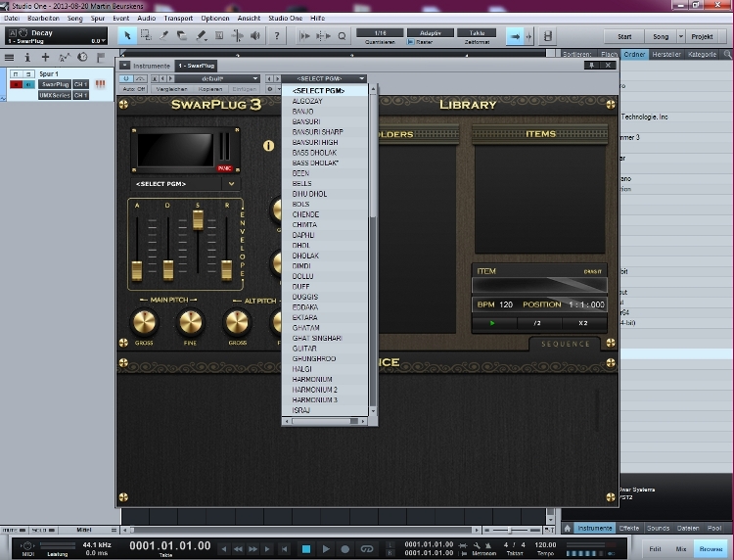Open the tempo track clock icon
The width and height of the screenshot is (734, 560).
click(82, 57)
